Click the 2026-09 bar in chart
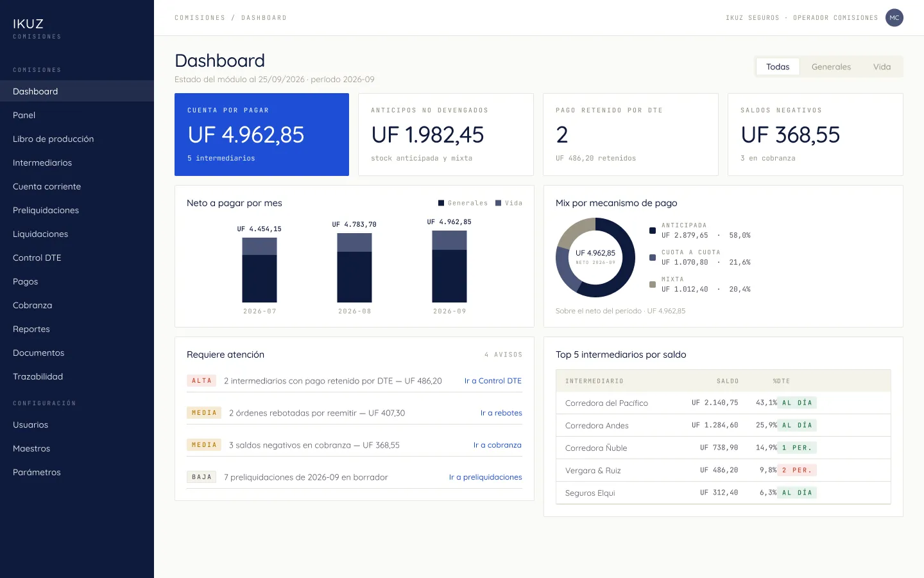Image resolution: width=924 pixels, height=578 pixels. click(449, 267)
